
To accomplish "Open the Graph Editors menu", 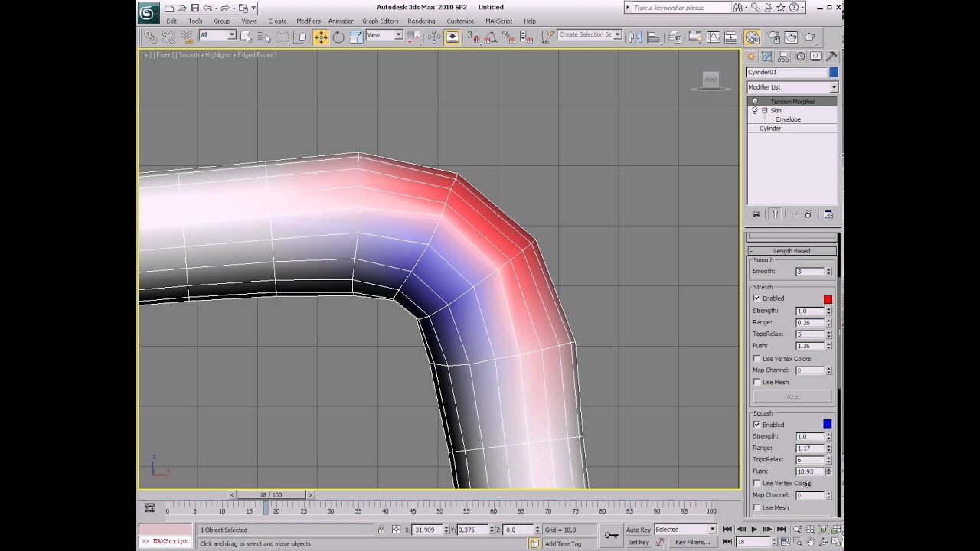I will pos(380,21).
